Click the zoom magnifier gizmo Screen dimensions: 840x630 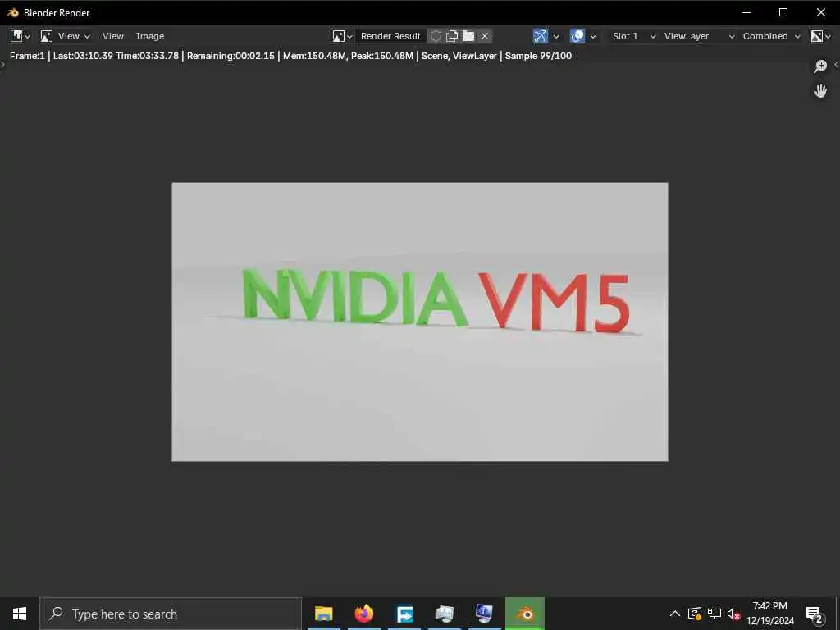pyautogui.click(x=820, y=66)
